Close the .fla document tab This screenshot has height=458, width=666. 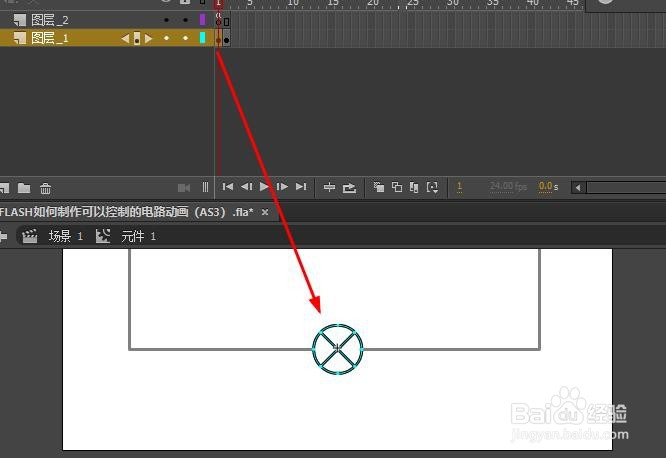pos(265,212)
